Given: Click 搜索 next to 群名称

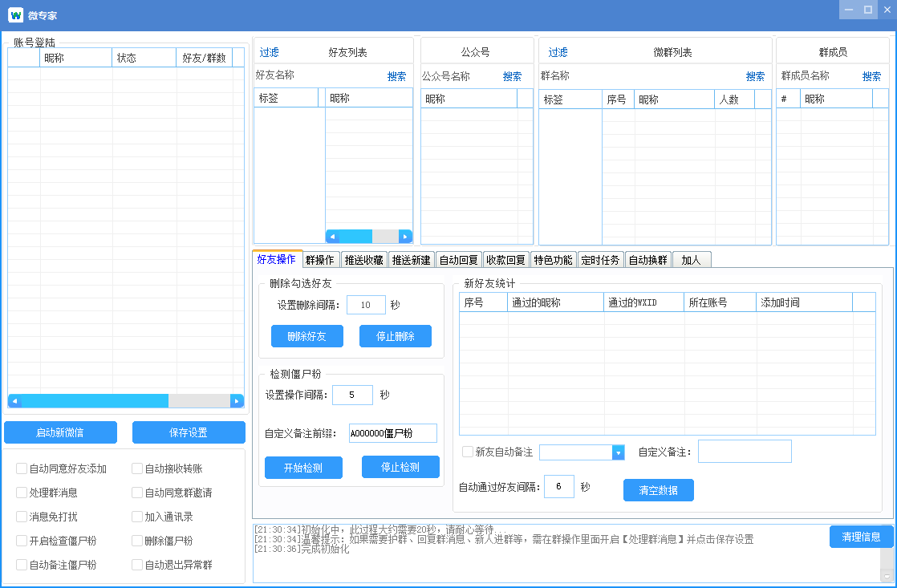Looking at the screenshot, I should pos(755,76).
